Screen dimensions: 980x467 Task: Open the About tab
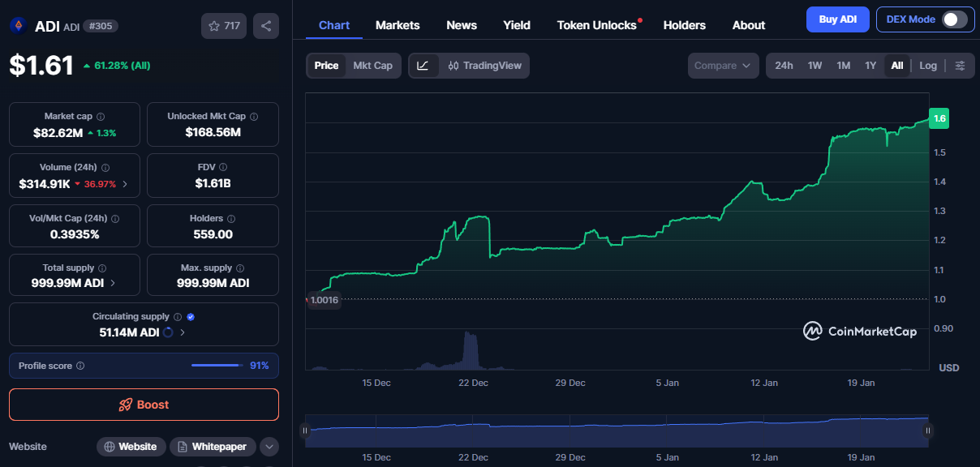click(x=749, y=25)
